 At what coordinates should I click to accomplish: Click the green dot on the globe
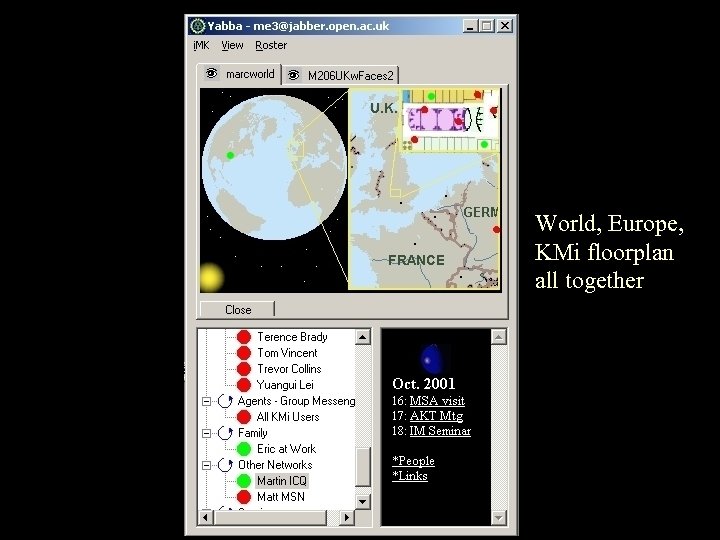click(231, 156)
